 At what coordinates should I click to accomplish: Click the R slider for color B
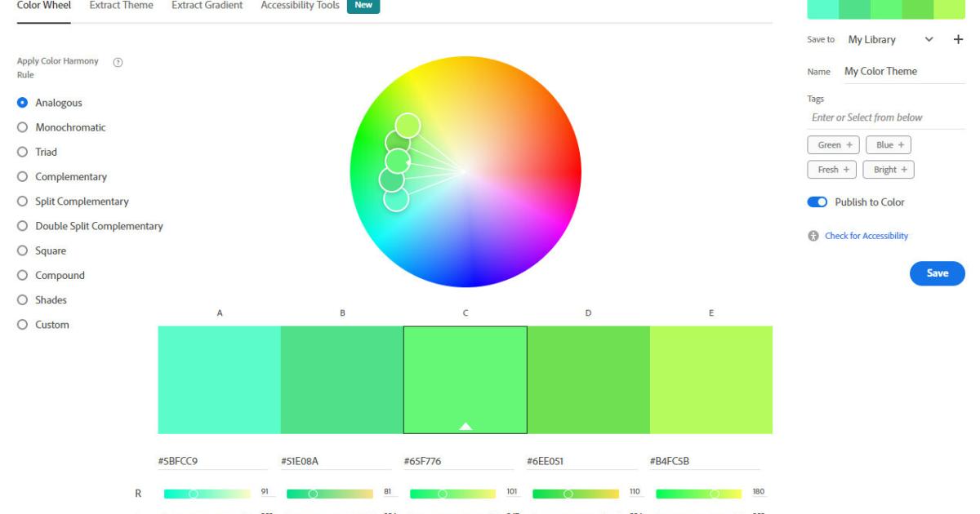pos(330,494)
